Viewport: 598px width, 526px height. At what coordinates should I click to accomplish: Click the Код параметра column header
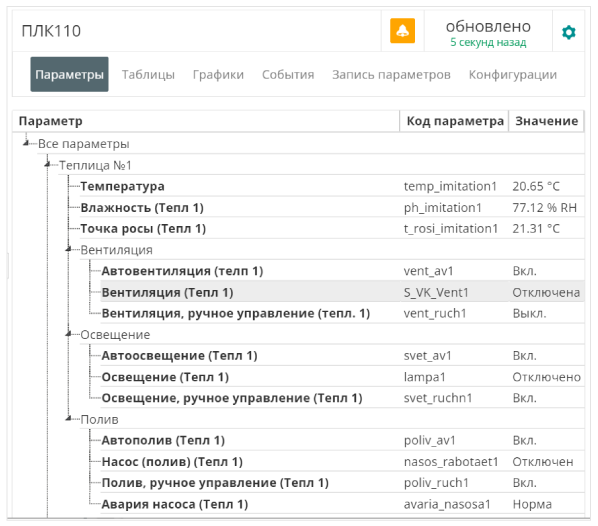[455, 121]
